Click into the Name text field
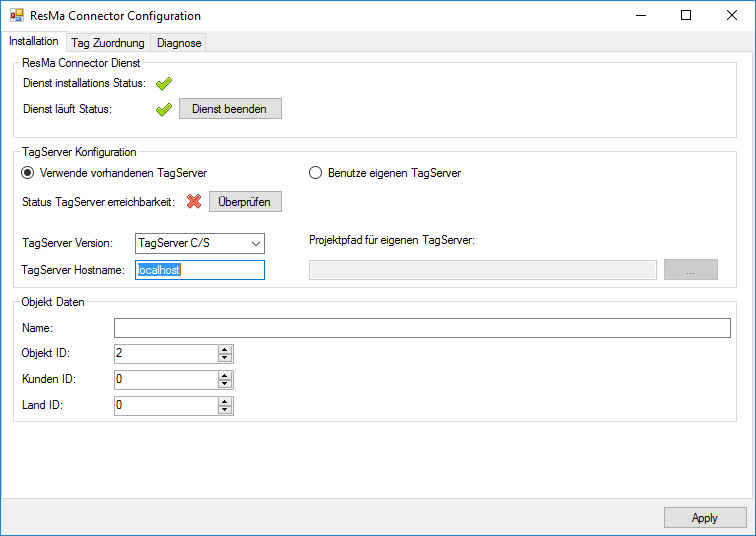 coord(422,328)
